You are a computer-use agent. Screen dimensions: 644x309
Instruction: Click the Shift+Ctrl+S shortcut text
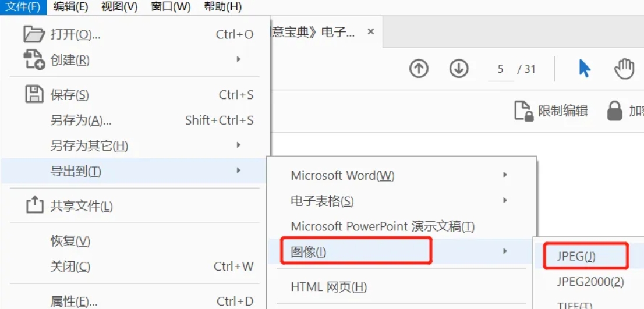[220, 120]
